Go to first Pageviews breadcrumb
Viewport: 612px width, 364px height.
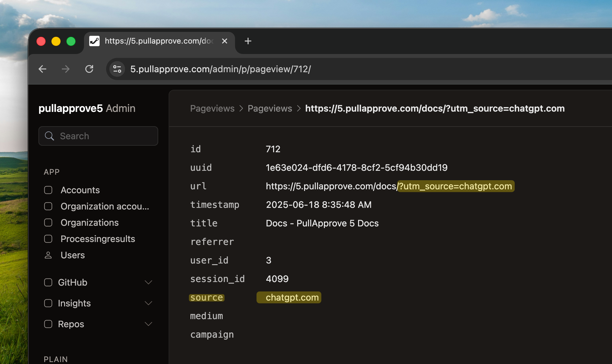point(212,108)
